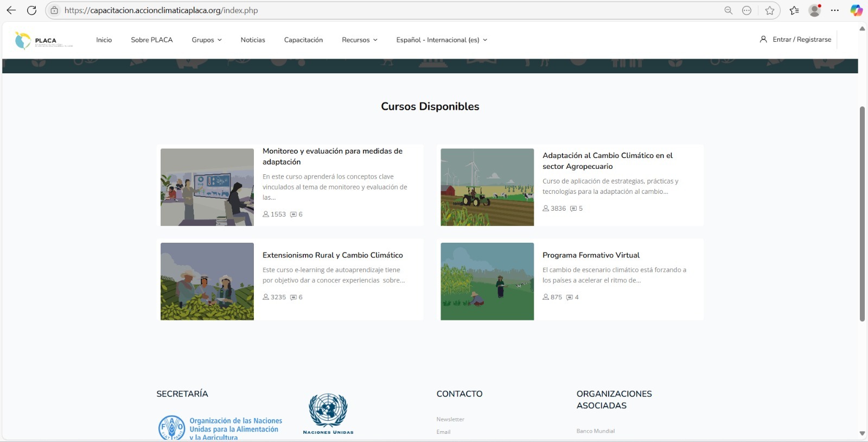
Task: Expand the Recursos dropdown menu
Action: tap(359, 40)
